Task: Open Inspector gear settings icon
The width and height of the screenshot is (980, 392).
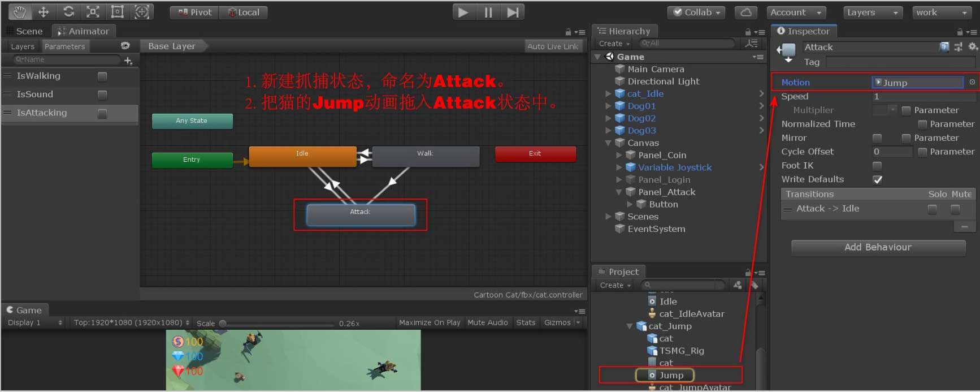Action: point(972,47)
